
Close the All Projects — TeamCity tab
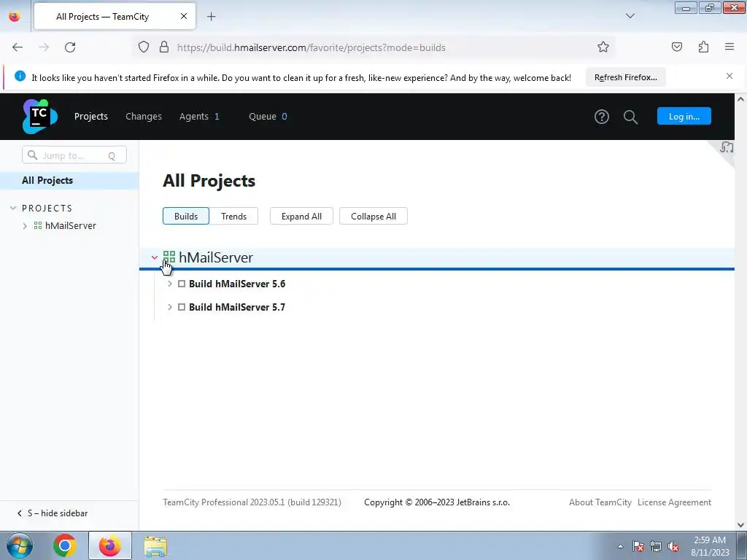184,16
